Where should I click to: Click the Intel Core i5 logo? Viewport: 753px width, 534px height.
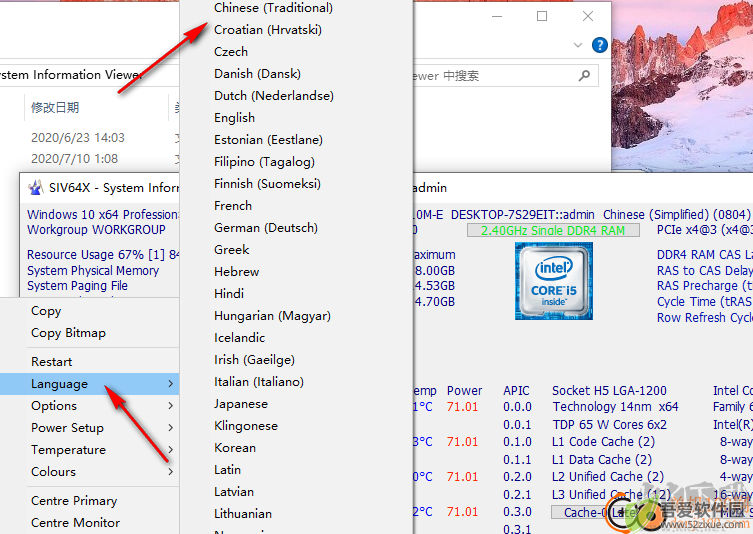click(554, 281)
